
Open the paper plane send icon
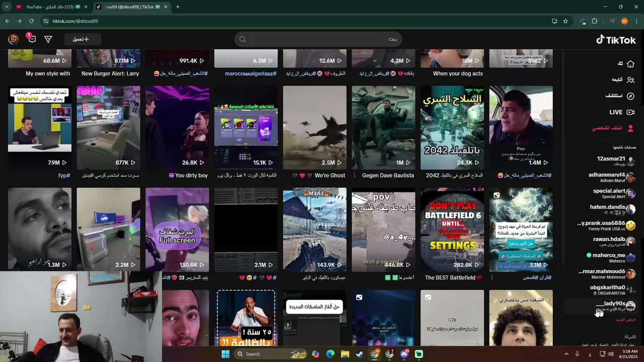[48, 39]
